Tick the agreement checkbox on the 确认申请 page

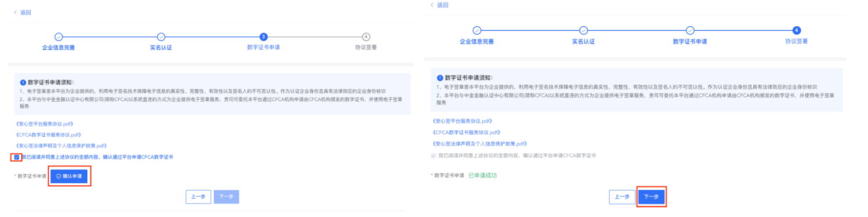[x=17, y=157]
